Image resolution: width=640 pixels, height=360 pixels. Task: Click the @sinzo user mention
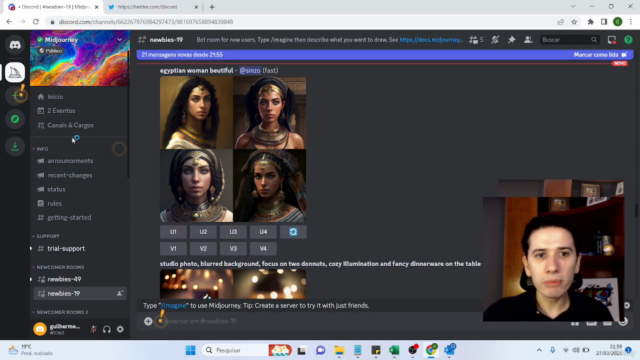click(250, 70)
